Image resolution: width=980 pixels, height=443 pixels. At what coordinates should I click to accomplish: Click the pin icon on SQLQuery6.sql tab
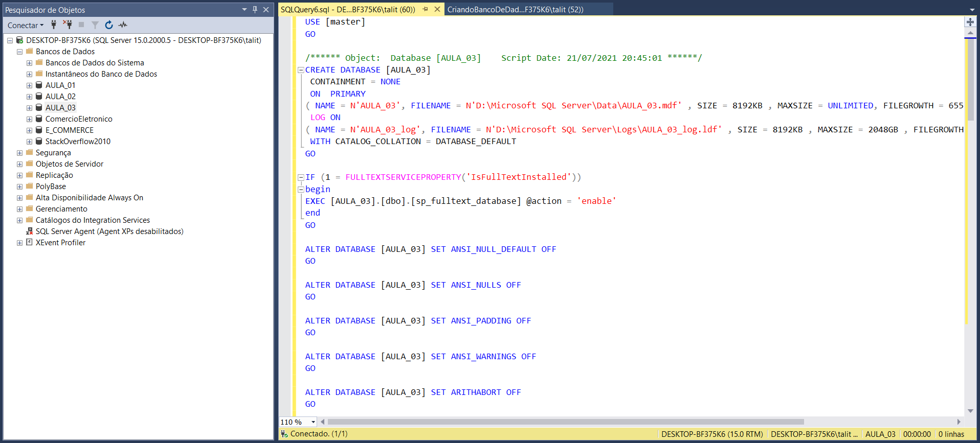click(426, 9)
